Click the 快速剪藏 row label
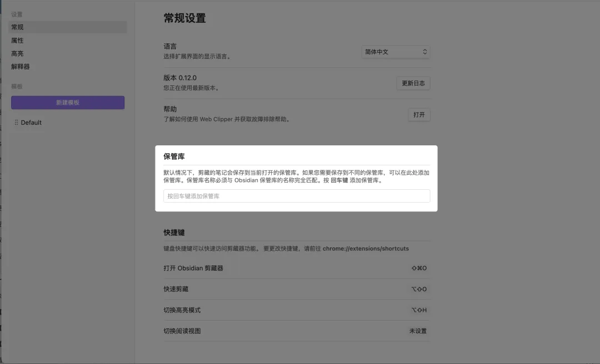The height and width of the screenshot is (364, 600). click(x=176, y=289)
